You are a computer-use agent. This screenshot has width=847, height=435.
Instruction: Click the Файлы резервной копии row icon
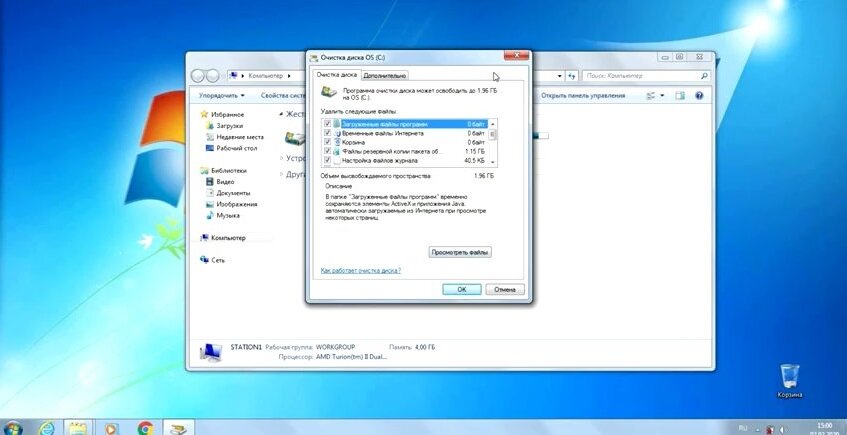[337, 151]
